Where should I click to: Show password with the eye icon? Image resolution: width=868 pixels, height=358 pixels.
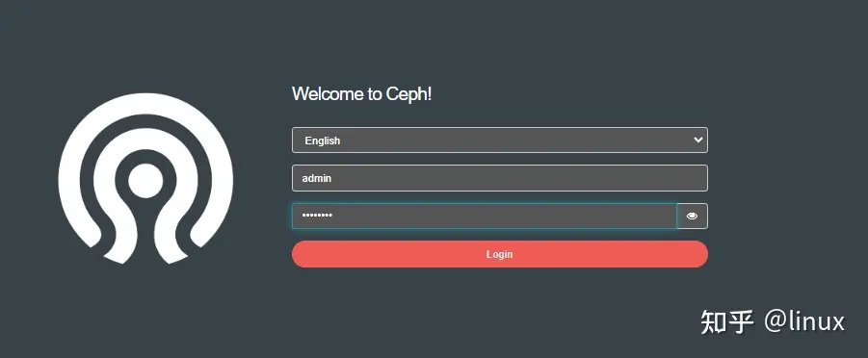pos(692,216)
